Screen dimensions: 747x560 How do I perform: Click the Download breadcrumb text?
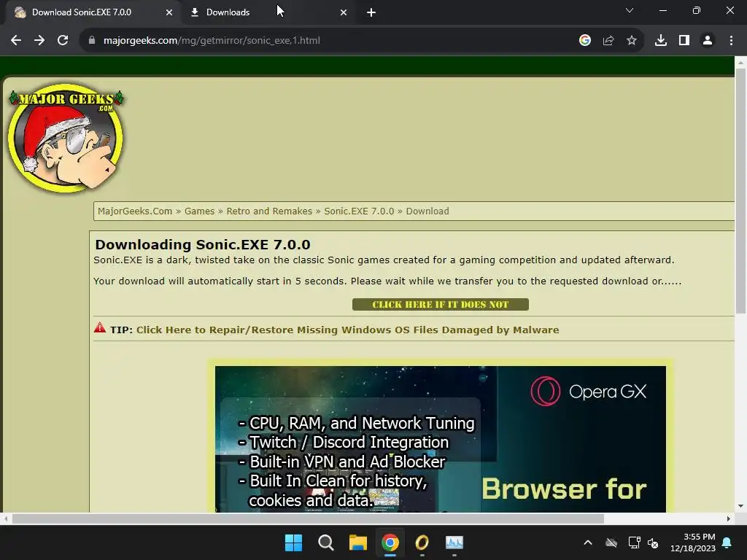[x=427, y=211]
